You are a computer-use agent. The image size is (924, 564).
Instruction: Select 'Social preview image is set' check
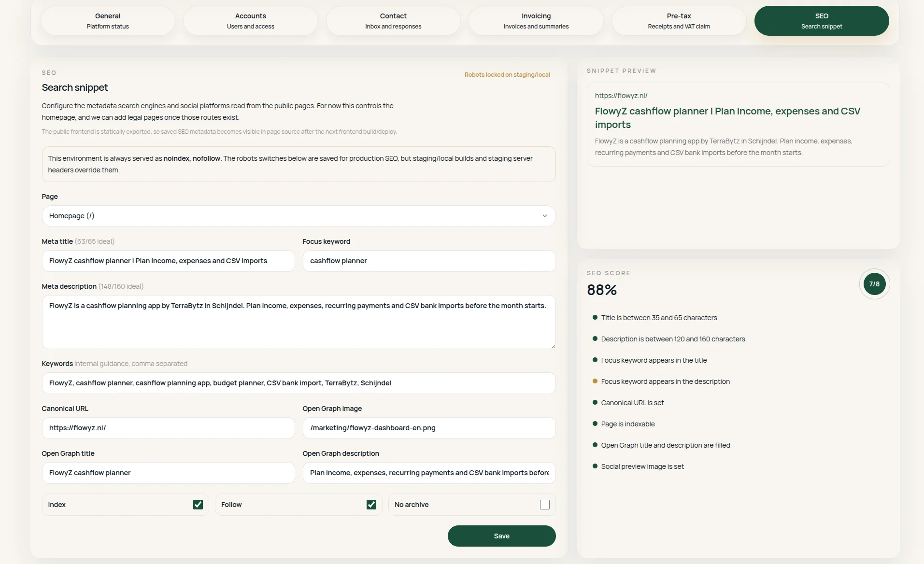coord(642,466)
